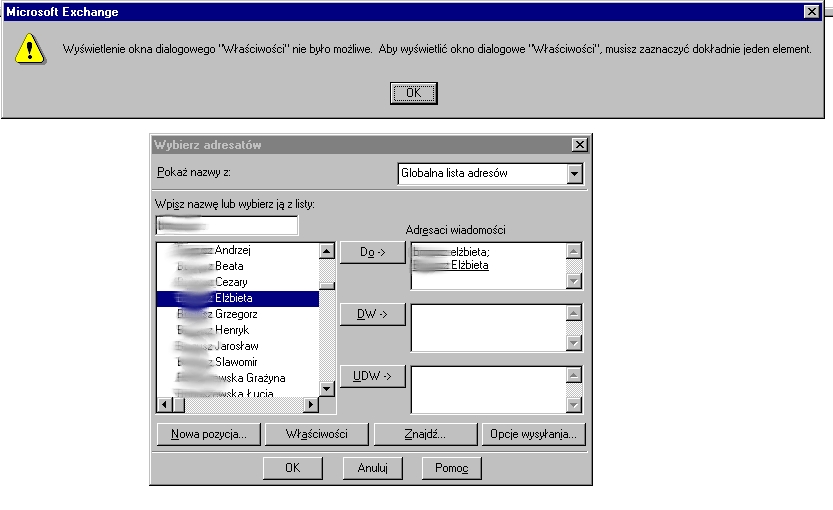Confirm recipients with the bottom OK button
Image resolution: width=833 pixels, height=510 pixels.
click(293, 468)
